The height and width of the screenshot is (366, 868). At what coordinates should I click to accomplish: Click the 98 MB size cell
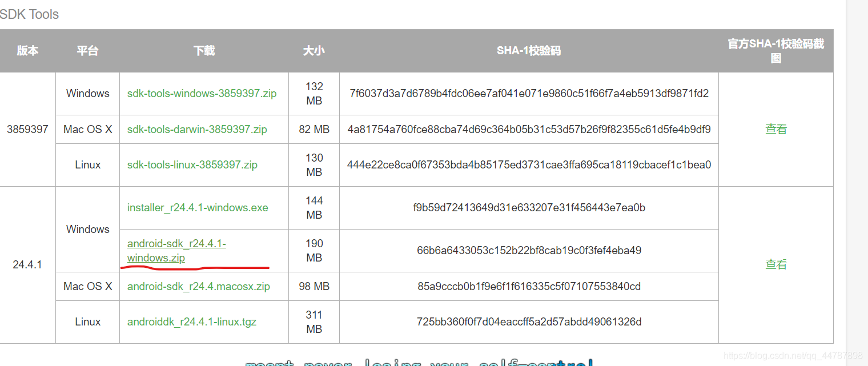click(314, 286)
